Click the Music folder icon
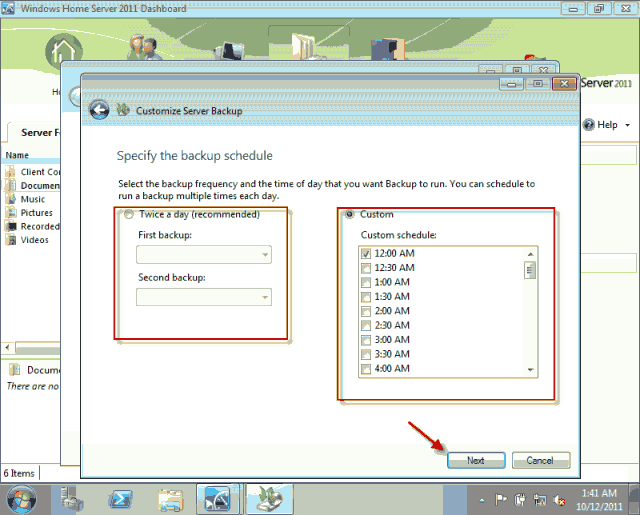The image size is (640, 515). coord(11,199)
